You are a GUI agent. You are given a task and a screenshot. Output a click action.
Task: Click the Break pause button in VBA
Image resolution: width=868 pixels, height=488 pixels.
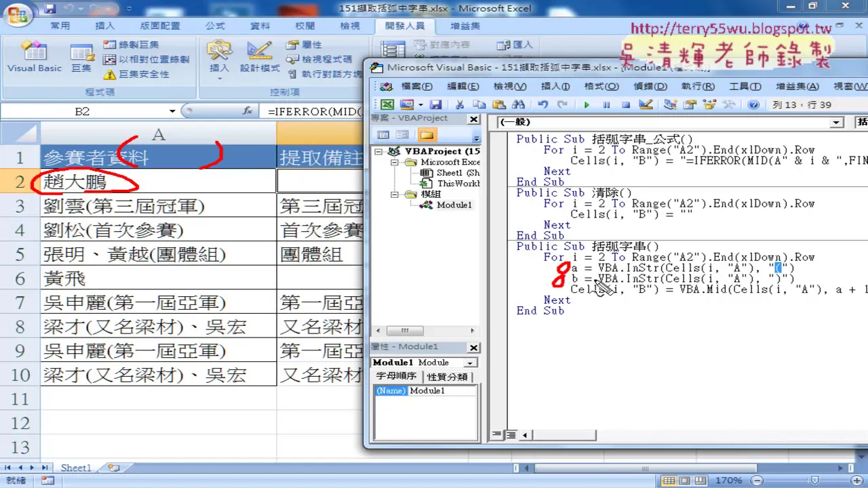point(606,104)
